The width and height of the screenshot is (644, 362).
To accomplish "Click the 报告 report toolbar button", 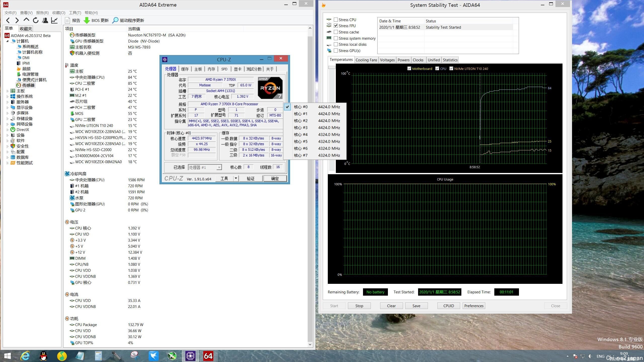I will click(73, 20).
